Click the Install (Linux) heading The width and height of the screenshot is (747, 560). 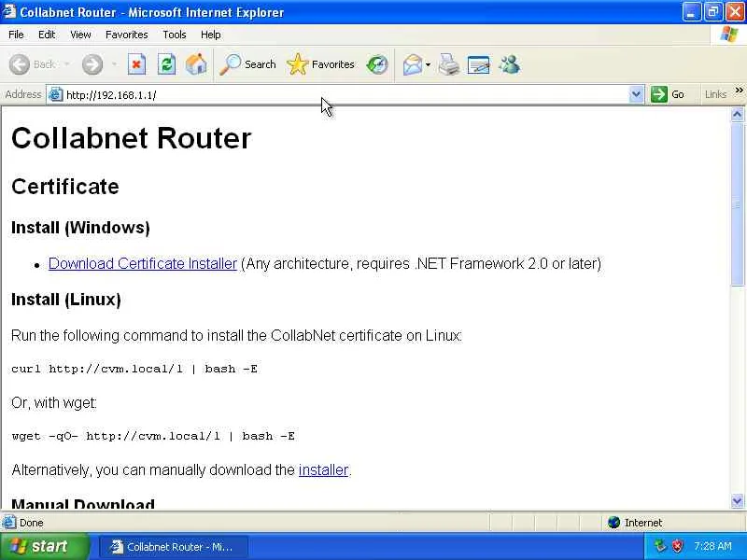[65, 300]
